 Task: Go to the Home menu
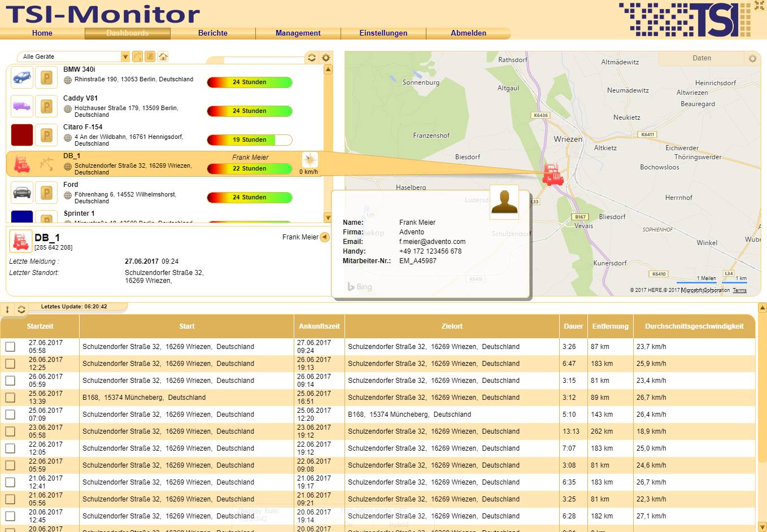[42, 33]
